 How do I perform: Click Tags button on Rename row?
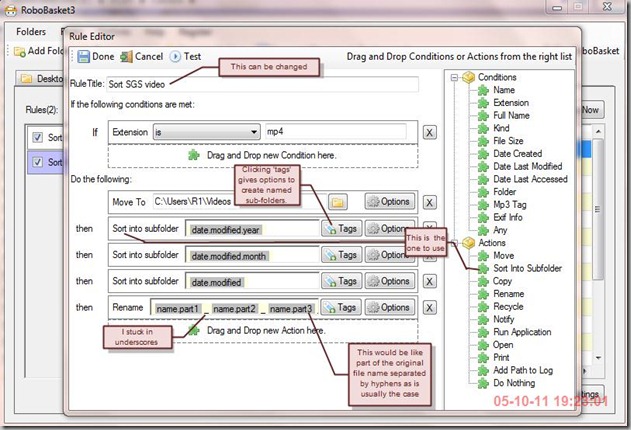[342, 307]
